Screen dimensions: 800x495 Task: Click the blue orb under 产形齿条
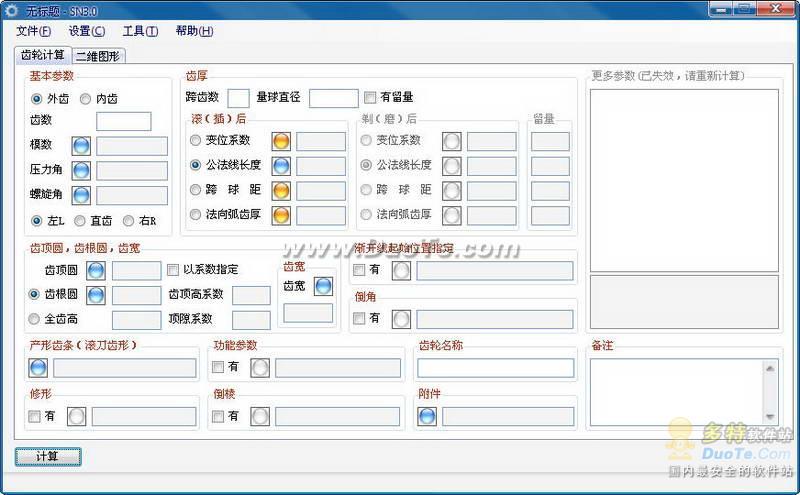38,368
